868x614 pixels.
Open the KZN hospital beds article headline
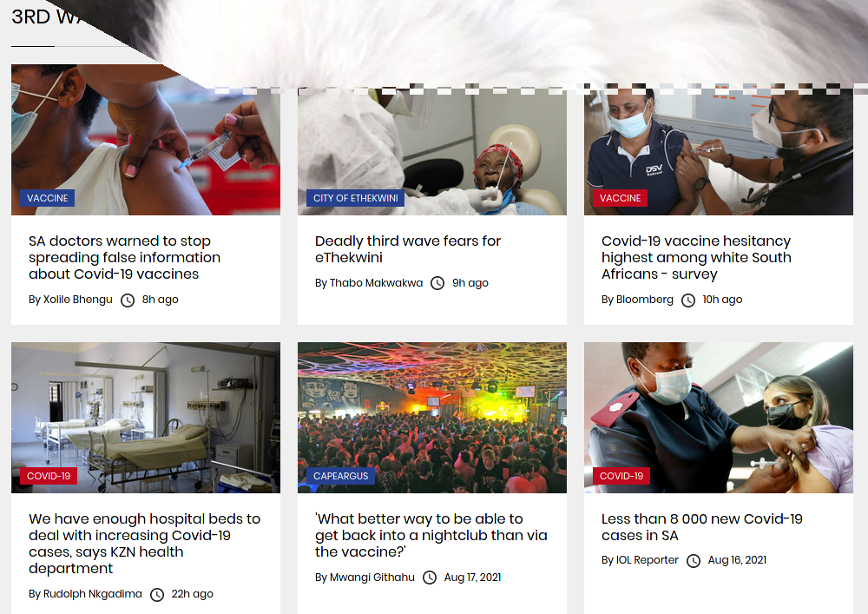click(x=144, y=544)
